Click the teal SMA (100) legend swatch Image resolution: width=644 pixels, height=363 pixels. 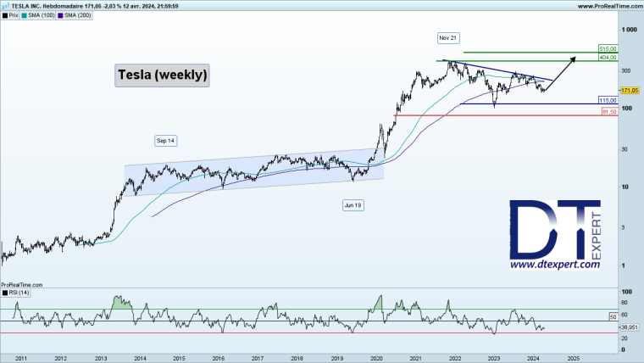[25, 15]
